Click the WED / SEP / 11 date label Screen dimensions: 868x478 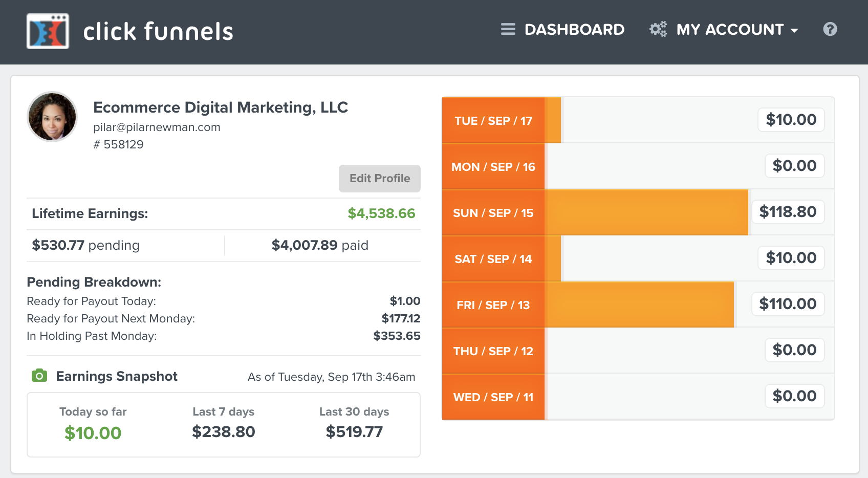point(493,397)
